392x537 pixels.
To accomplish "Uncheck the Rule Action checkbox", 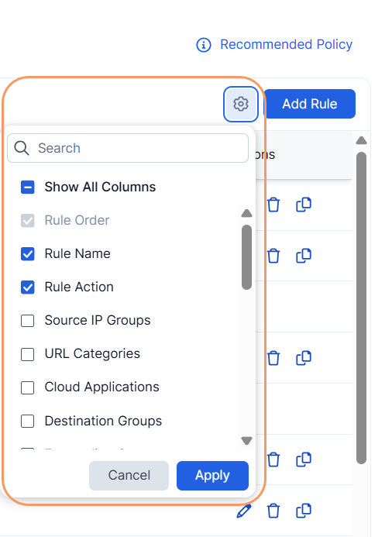I will coord(27,287).
